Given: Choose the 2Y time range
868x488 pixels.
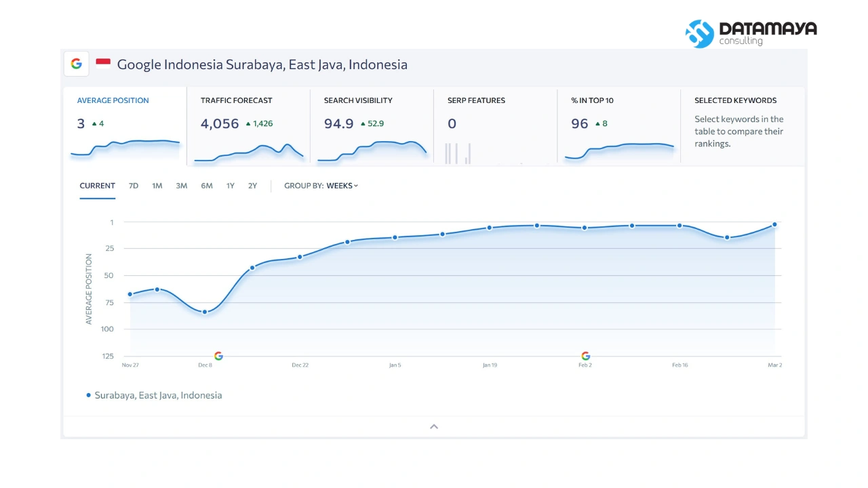Looking at the screenshot, I should point(252,186).
